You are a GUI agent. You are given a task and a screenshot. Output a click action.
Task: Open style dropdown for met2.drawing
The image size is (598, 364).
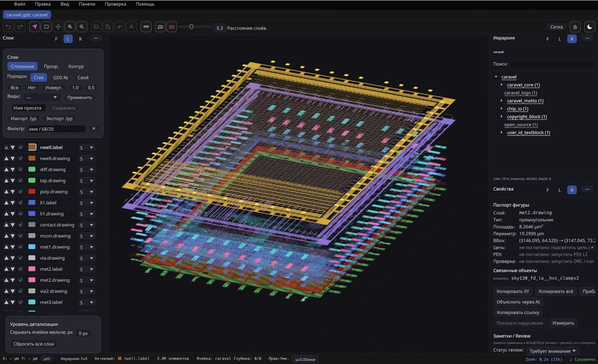(x=86, y=280)
